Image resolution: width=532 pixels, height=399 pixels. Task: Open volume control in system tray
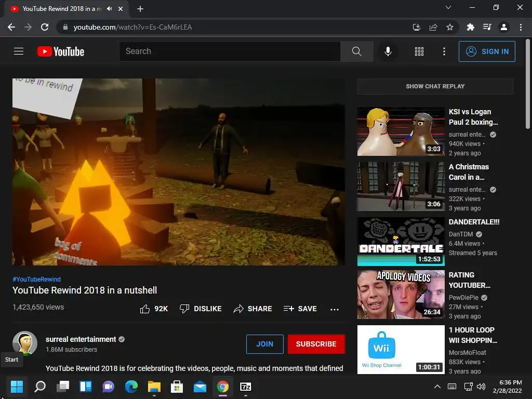pos(481,387)
